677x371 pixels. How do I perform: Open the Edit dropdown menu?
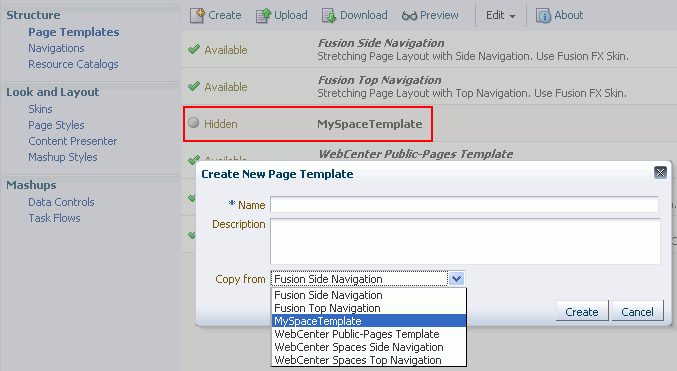[500, 16]
